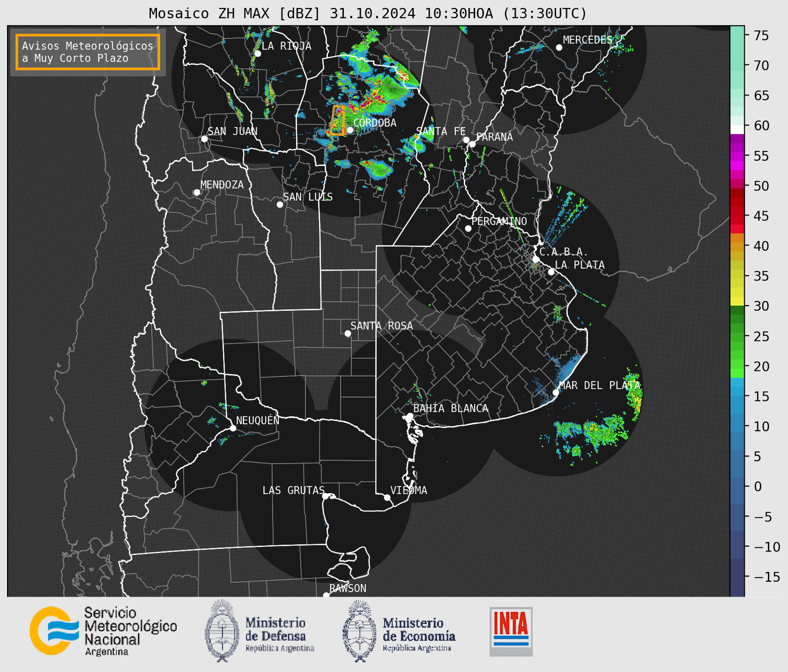Select the Pergamino city marker
Viewport: 788px width, 672px height.
(x=468, y=229)
